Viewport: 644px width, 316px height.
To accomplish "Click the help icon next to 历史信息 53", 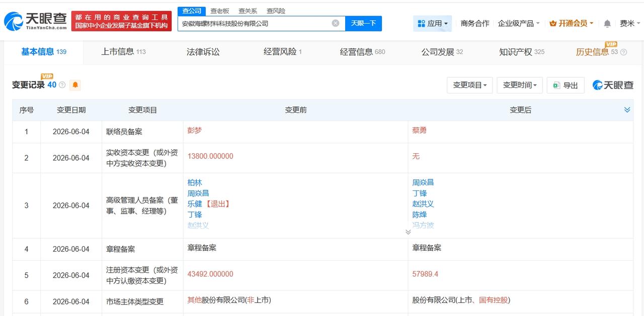I will click(x=624, y=52).
